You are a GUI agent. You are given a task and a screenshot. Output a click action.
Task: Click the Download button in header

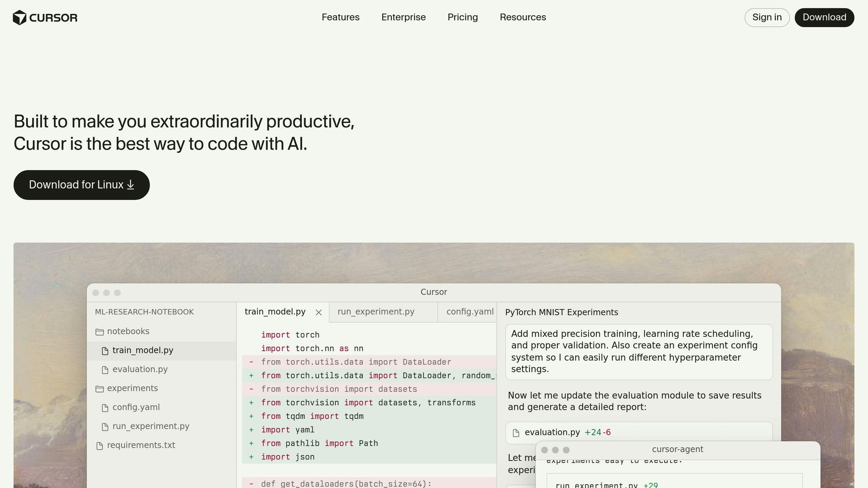point(824,17)
